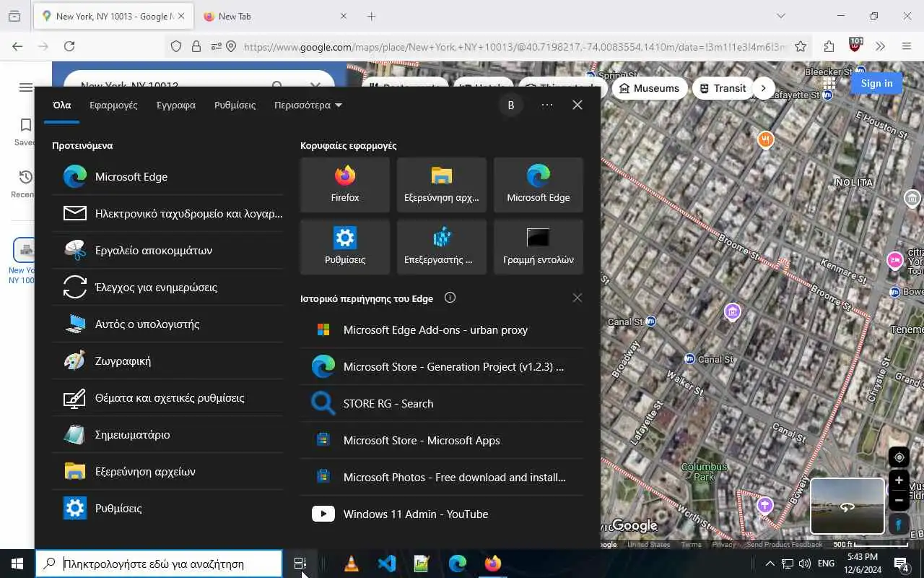Screen dimensions: 924x578
Task: Show hidden system tray icons
Action: pyautogui.click(x=770, y=564)
